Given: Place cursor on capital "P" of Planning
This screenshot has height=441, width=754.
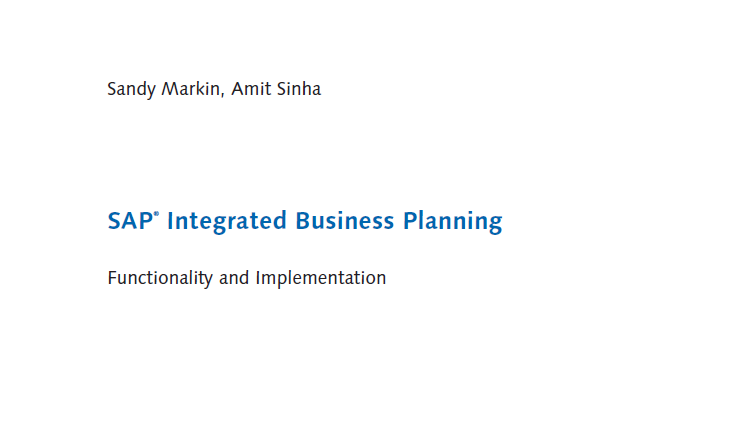Looking at the screenshot, I should coord(410,221).
